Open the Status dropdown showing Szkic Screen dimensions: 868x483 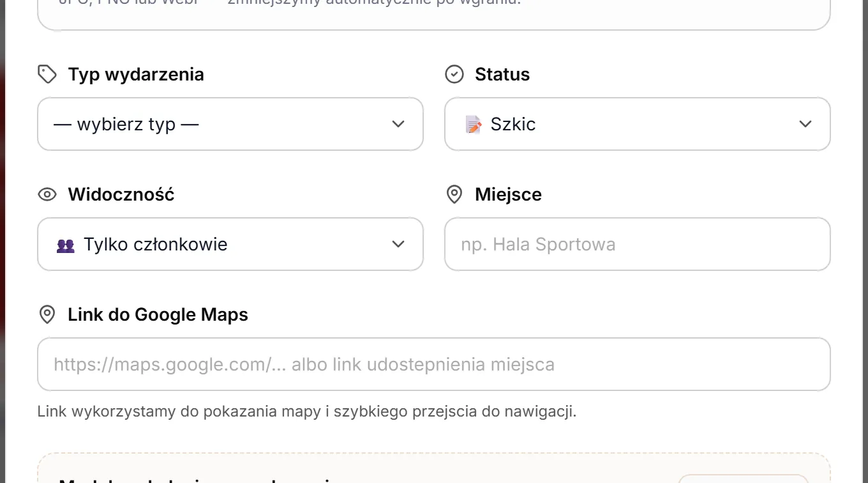(638, 124)
